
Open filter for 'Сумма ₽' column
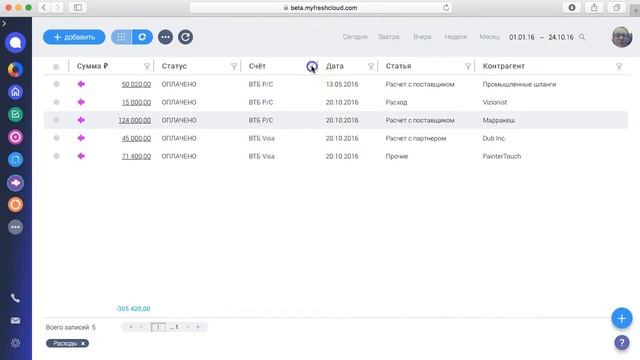tap(147, 67)
